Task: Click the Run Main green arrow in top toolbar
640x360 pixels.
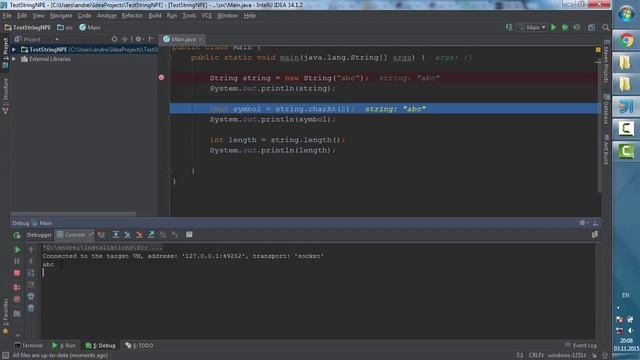Action: 553,27
